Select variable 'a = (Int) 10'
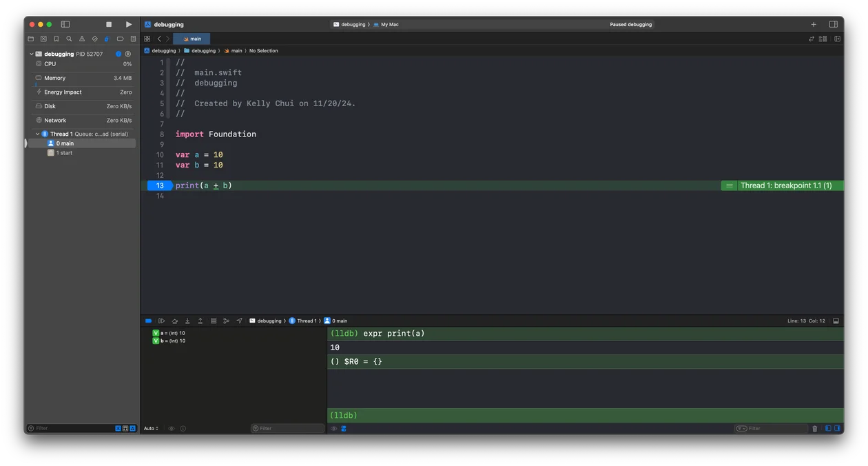 [x=169, y=333]
